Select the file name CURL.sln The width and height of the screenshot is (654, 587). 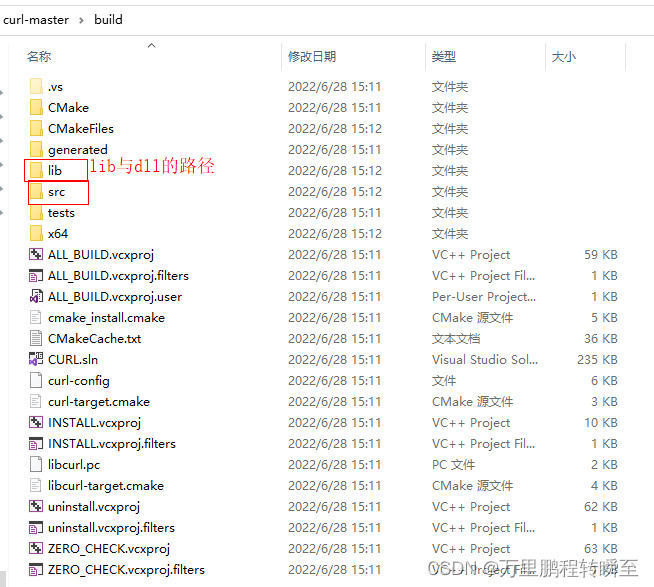point(73,359)
